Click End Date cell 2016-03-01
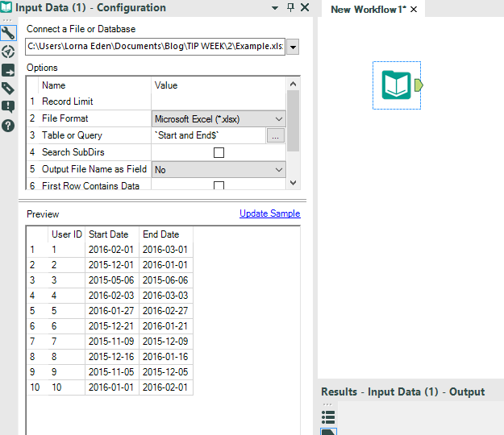This screenshot has height=435, width=504. 165,250
